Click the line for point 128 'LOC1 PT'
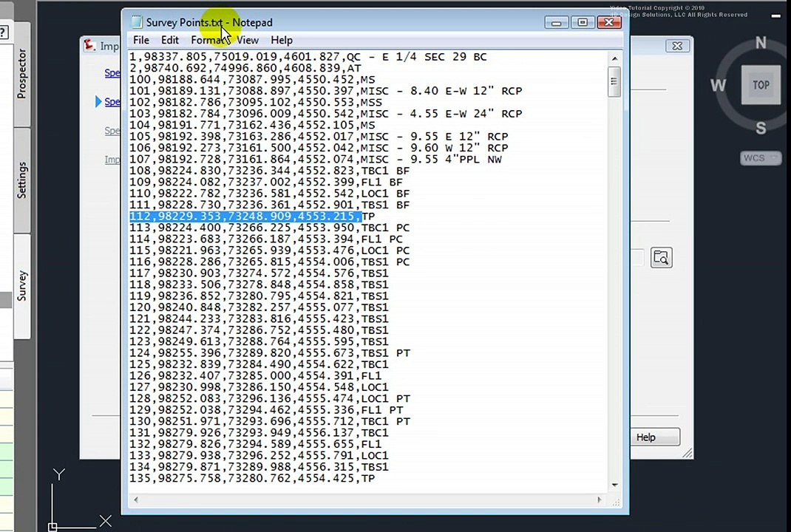Viewport: 791px width, 532px height. pyautogui.click(x=269, y=399)
